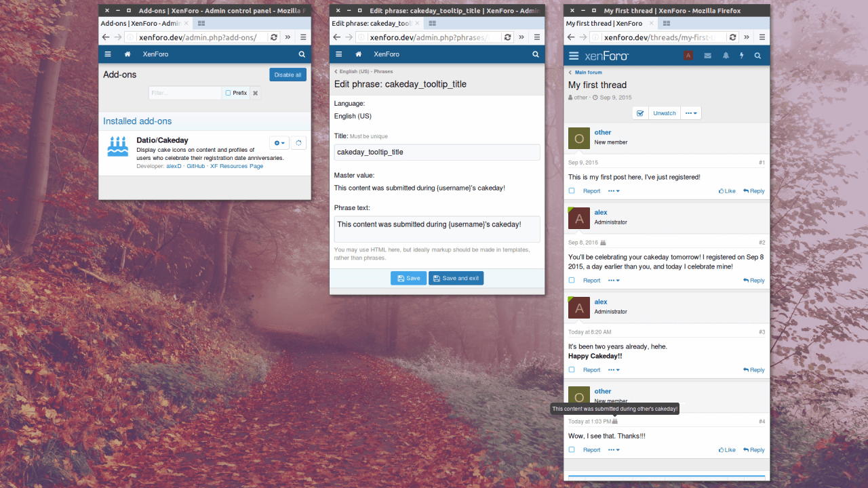
Task: Open forum hamburger menu next to xenForo logo
Action: (x=574, y=56)
